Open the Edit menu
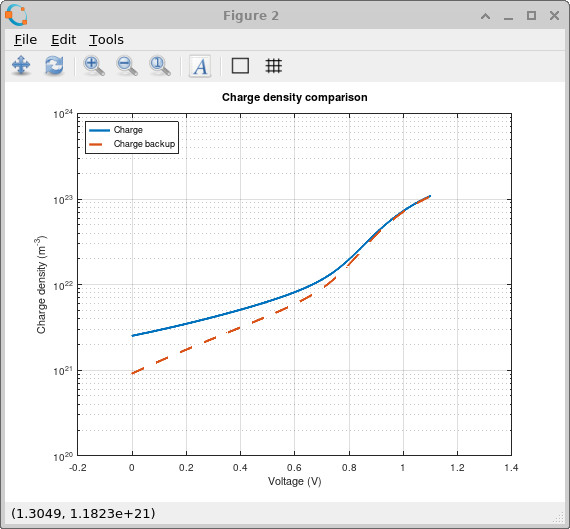Image resolution: width=570 pixels, height=529 pixels. (x=63, y=40)
